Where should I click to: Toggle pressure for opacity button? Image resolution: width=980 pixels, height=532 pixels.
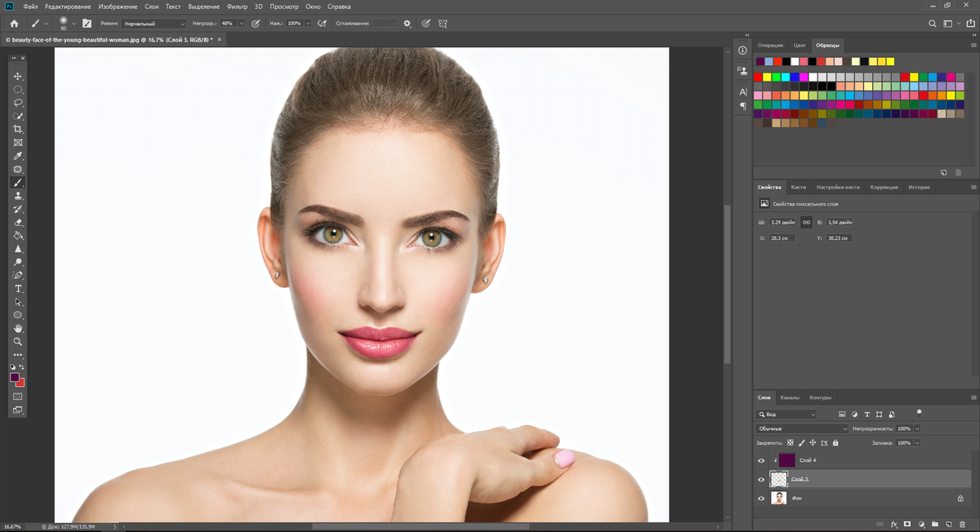[256, 24]
